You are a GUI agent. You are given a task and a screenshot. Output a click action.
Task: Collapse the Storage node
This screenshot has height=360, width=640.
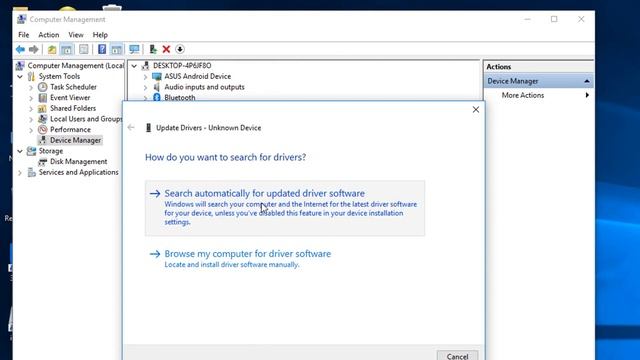tap(20, 151)
